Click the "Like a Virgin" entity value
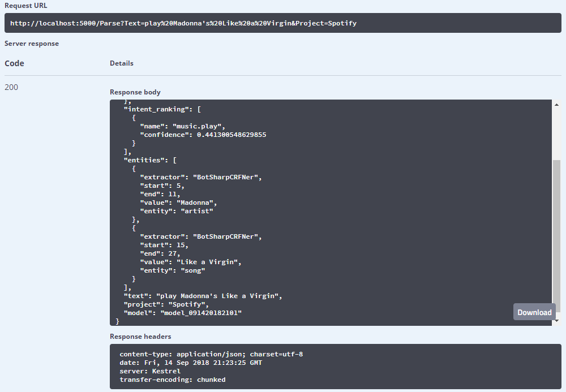 point(207,262)
